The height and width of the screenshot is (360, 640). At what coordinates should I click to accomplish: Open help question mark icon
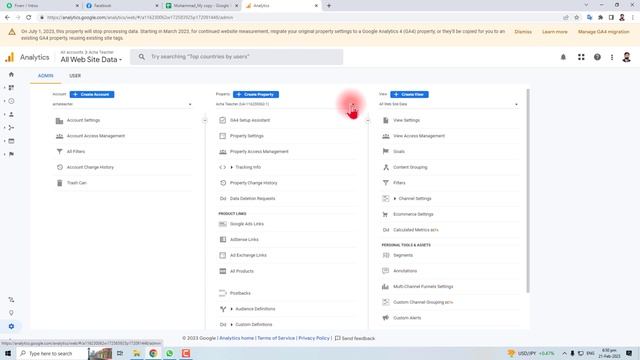click(x=597, y=57)
